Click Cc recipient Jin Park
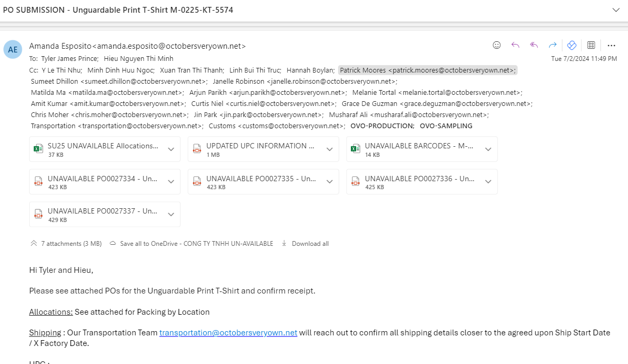Screen dimensions: 628x364 tap(259, 115)
